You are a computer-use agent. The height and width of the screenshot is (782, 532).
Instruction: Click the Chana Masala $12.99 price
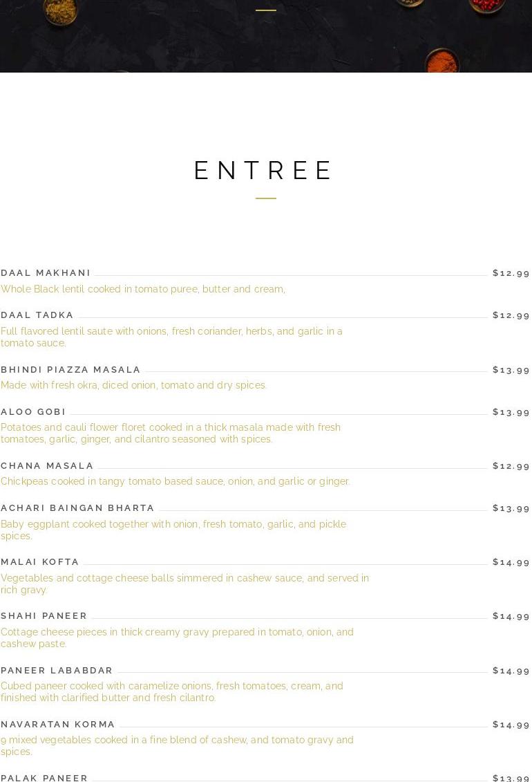pos(511,466)
